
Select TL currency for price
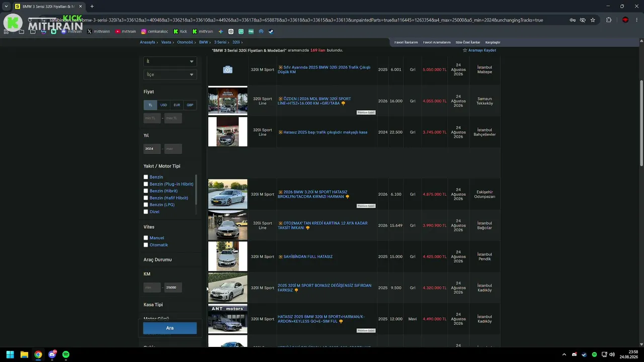click(150, 105)
